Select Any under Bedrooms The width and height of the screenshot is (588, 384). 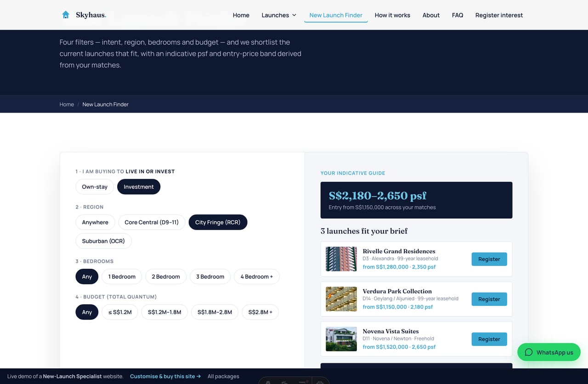(x=87, y=277)
